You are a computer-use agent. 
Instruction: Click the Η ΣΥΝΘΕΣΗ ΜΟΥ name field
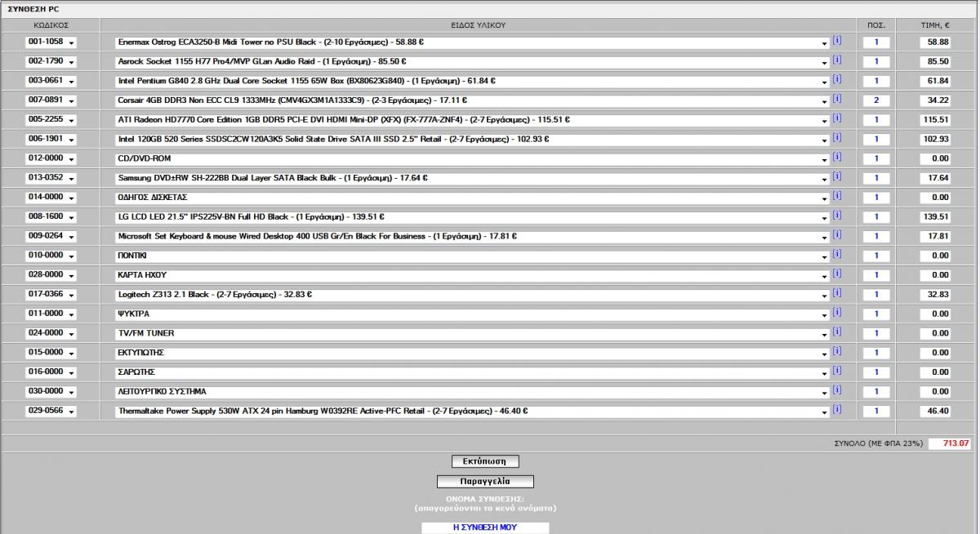[485, 527]
